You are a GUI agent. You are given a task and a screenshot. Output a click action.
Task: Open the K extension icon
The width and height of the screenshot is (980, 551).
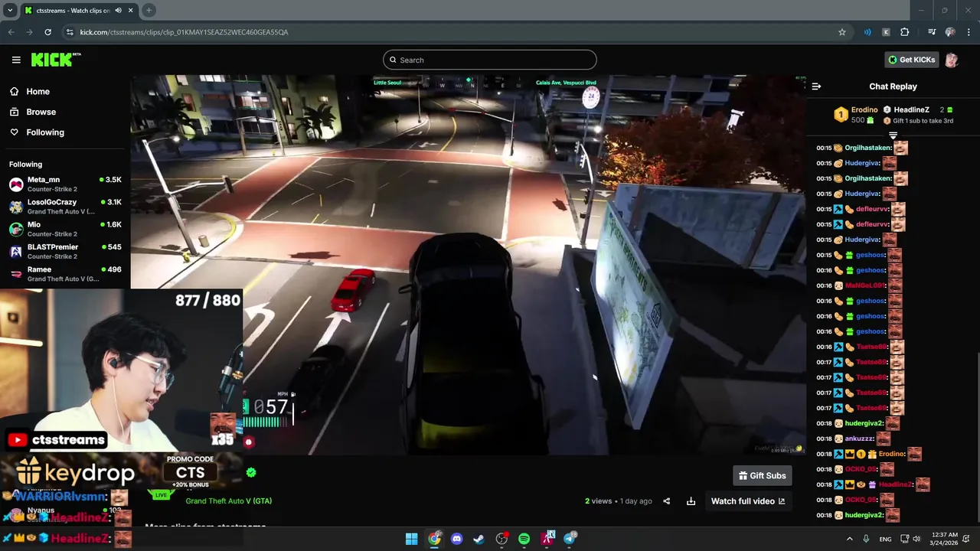[886, 32]
